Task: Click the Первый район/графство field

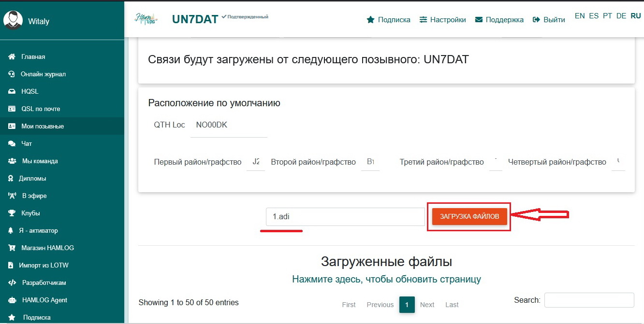Action: pos(256,162)
